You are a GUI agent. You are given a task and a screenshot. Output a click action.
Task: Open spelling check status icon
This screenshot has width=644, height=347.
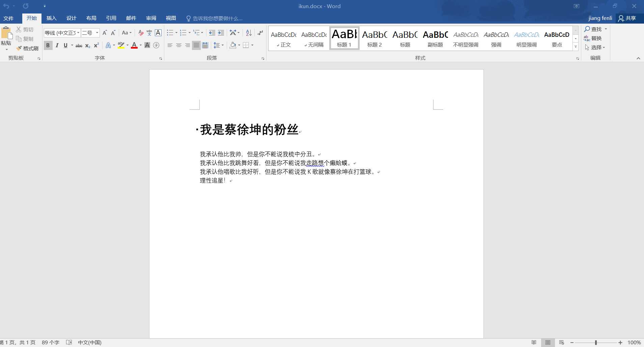pos(69,342)
